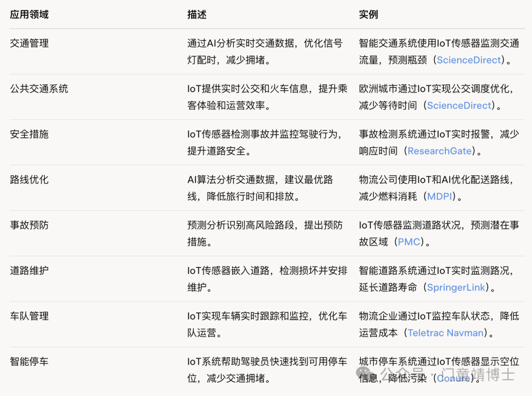Click description starting IoT提供实时公交和火车信息
Viewport: 532px width, 396px height.
click(x=267, y=97)
